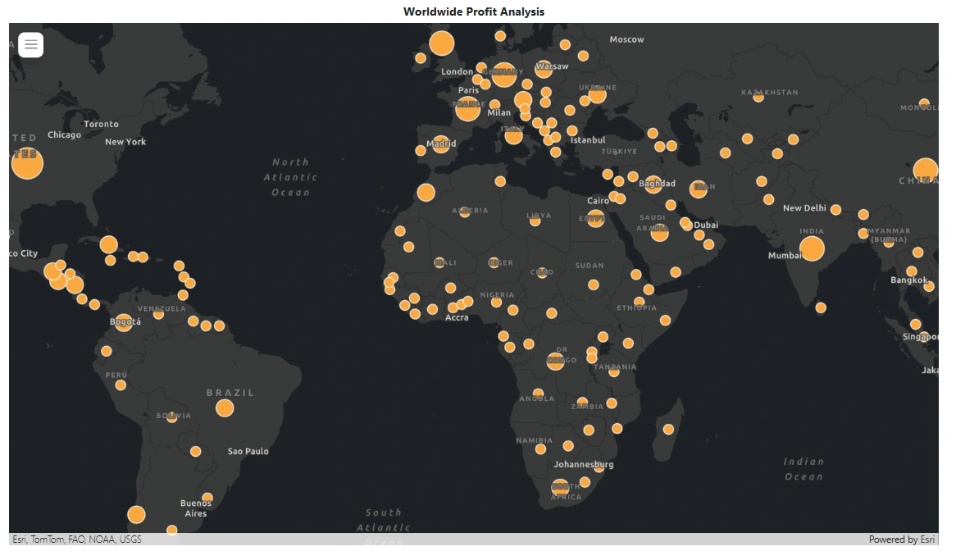Select the DR Congo profit bubble
The image size is (956, 560).
tap(555, 361)
